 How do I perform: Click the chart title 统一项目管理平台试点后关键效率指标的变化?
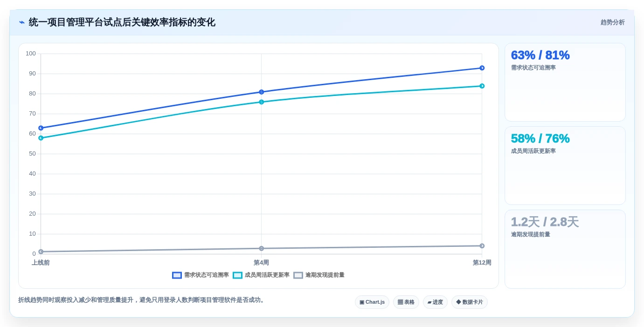pyautogui.click(x=122, y=22)
